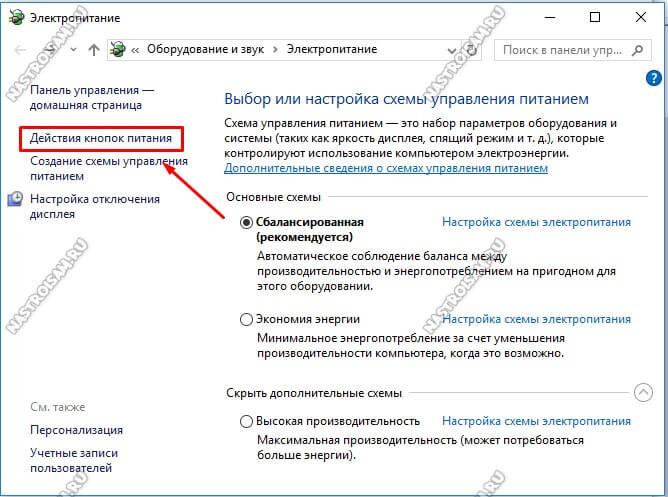
Task: Click the Back navigation arrow
Action: [x=20, y=50]
